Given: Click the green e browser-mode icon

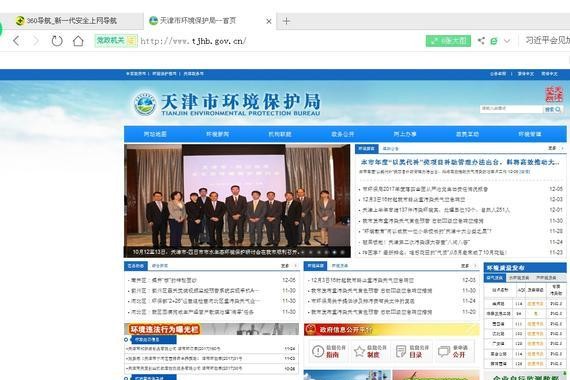Looking at the screenshot, I should click(x=494, y=41).
